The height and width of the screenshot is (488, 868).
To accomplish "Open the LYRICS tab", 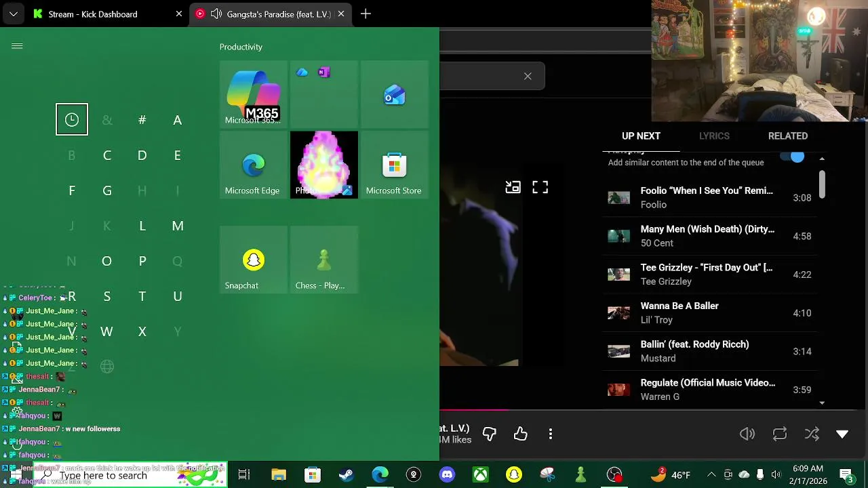I will (x=714, y=136).
